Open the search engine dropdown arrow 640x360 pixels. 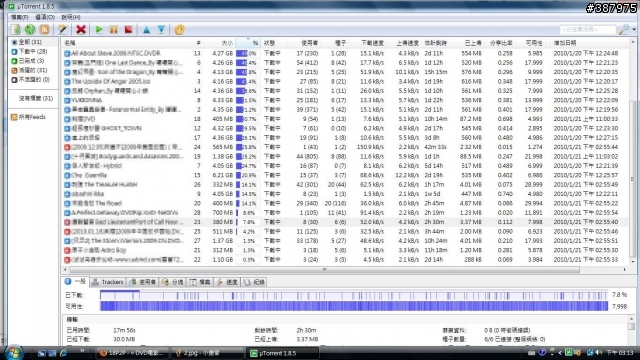[x=633, y=29]
